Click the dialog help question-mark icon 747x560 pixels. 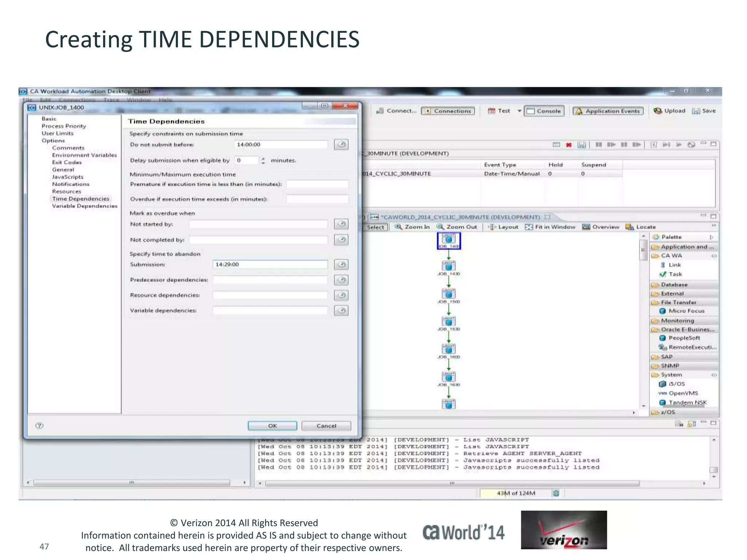coord(39,425)
